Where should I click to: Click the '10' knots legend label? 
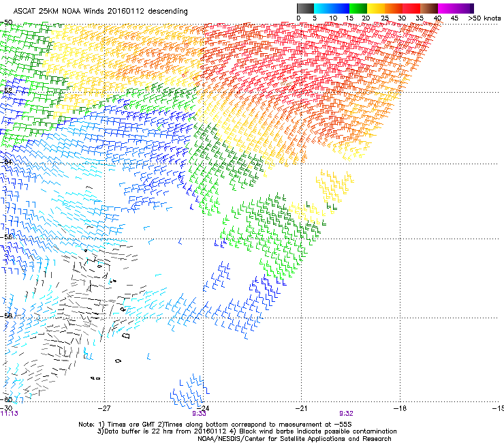(333, 18)
